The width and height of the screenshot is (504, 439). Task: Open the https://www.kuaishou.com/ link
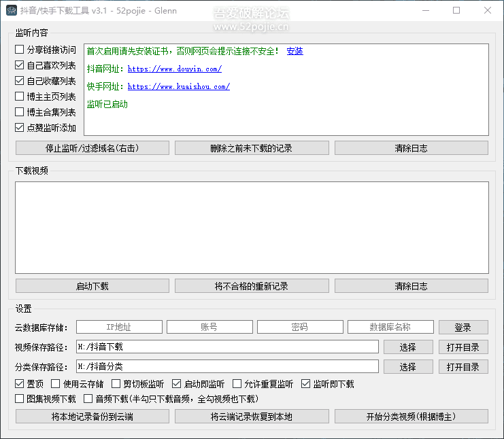[179, 86]
